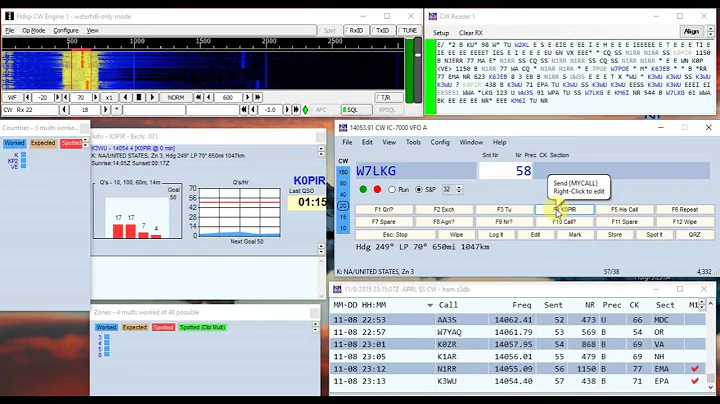
Task: Click the green status dot in N1MM entry window
Action: coord(363,189)
